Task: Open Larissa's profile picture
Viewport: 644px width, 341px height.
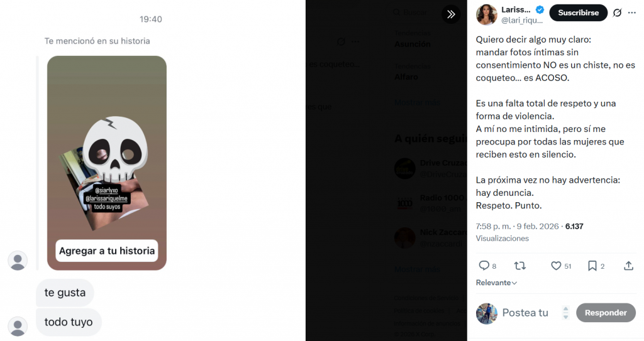Action: 487,14
